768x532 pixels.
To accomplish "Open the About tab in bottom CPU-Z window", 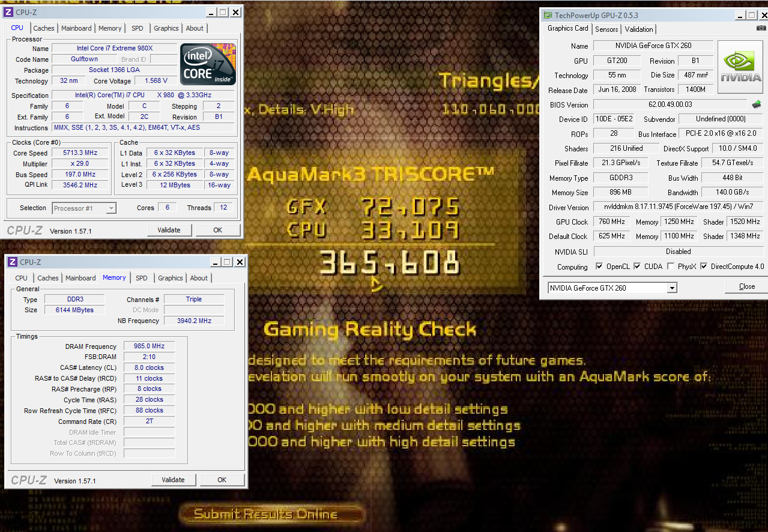I will [199, 278].
